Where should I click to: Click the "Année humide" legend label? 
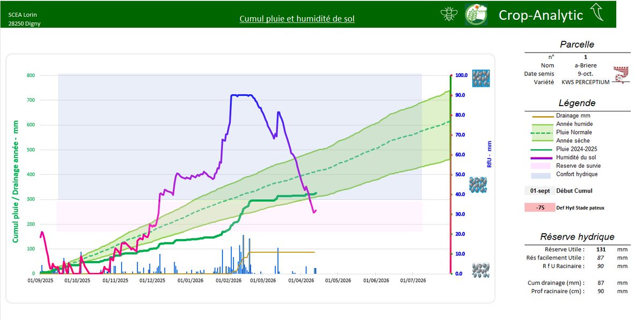[575, 124]
